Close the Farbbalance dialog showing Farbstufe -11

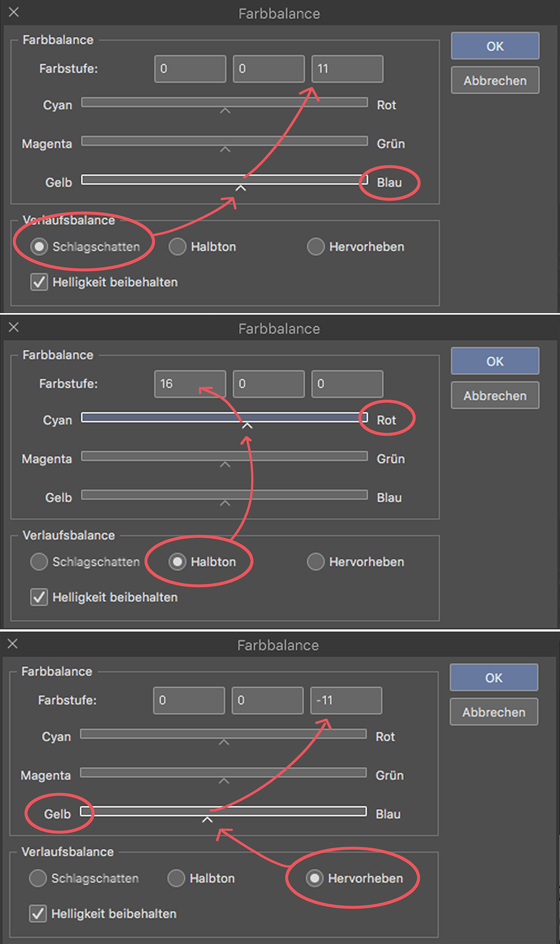coord(13,644)
